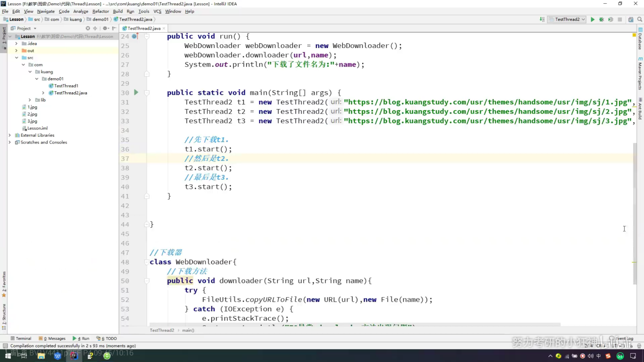This screenshot has width=644, height=362.
Task: Open the inspector hector icon in status bar
Action: pyautogui.click(x=639, y=346)
